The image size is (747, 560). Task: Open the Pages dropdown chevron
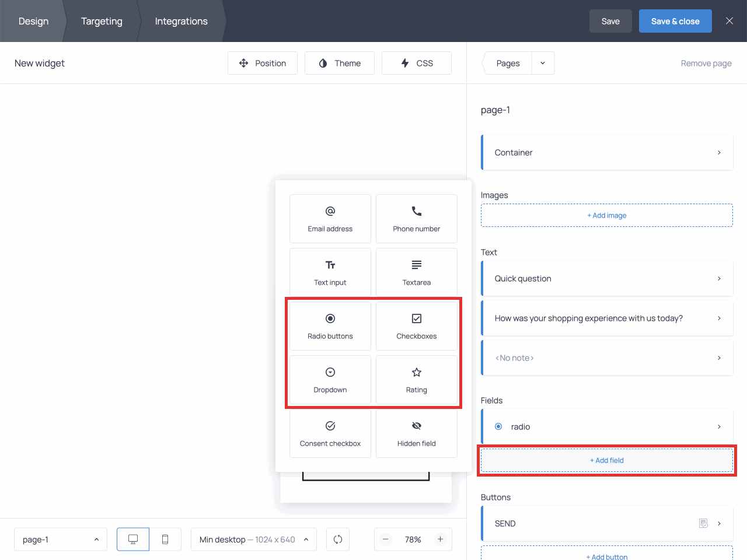click(x=543, y=63)
